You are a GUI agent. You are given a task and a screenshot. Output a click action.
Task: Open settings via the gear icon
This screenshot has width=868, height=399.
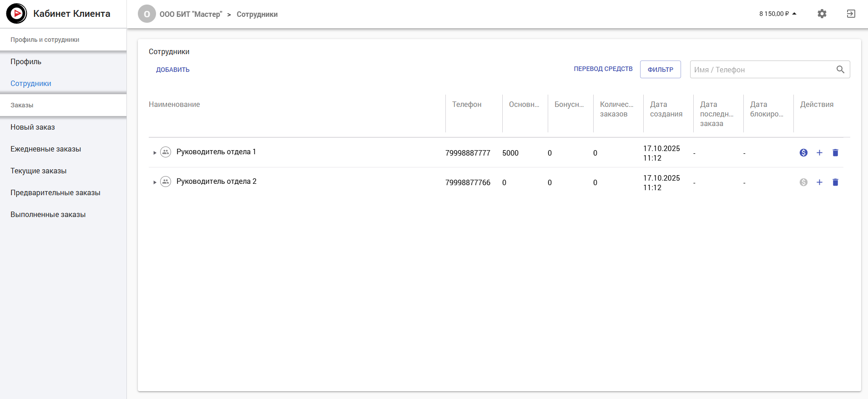822,14
